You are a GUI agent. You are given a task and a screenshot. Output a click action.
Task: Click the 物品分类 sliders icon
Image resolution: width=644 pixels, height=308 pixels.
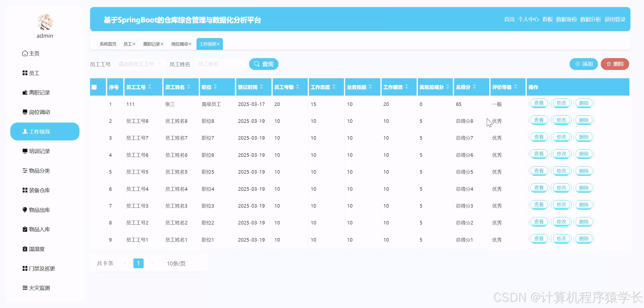(x=25, y=171)
